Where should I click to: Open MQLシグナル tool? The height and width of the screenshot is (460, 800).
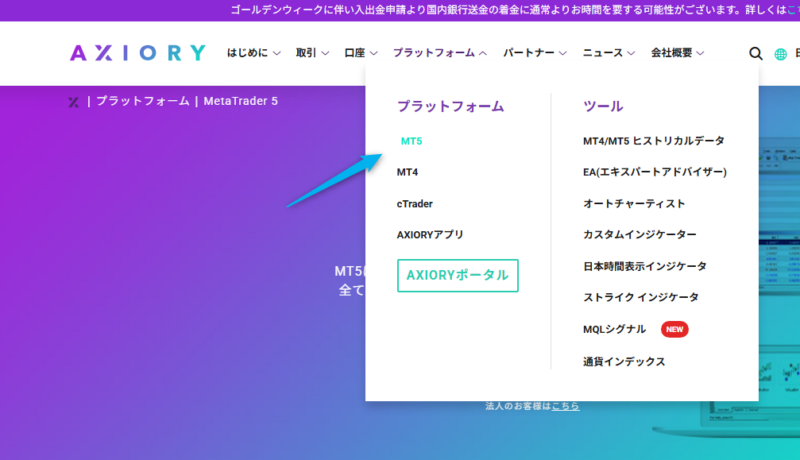614,329
